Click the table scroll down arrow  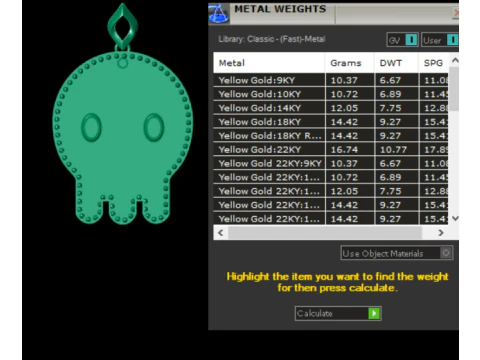coord(455,218)
